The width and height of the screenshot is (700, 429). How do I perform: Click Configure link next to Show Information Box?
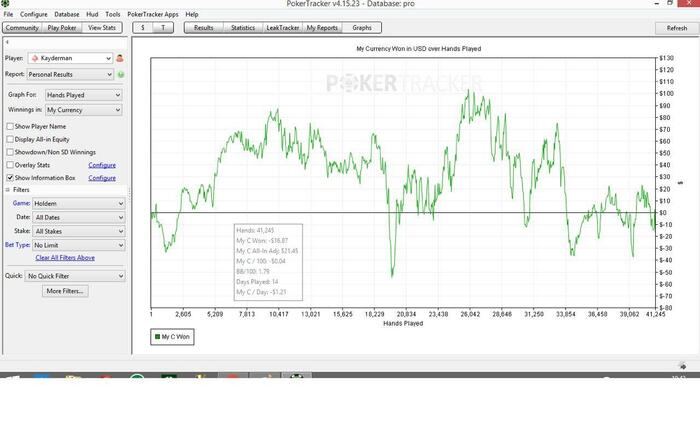click(102, 178)
